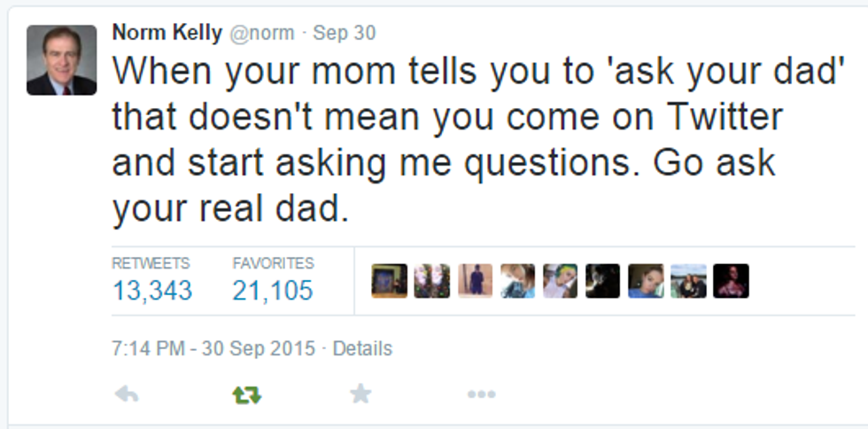The height and width of the screenshot is (429, 868).
Task: Click the Sep 30 date link
Action: 344,34
